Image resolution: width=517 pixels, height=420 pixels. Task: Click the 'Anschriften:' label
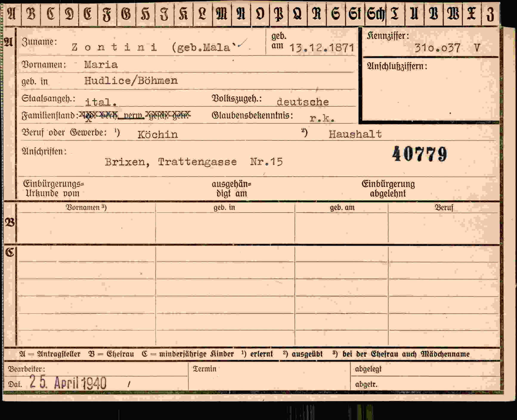[44, 152]
